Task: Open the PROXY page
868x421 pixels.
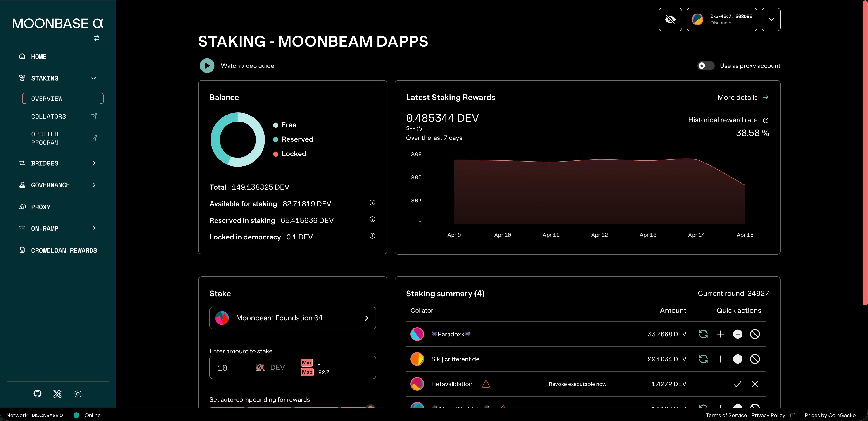Action: pyautogui.click(x=40, y=207)
